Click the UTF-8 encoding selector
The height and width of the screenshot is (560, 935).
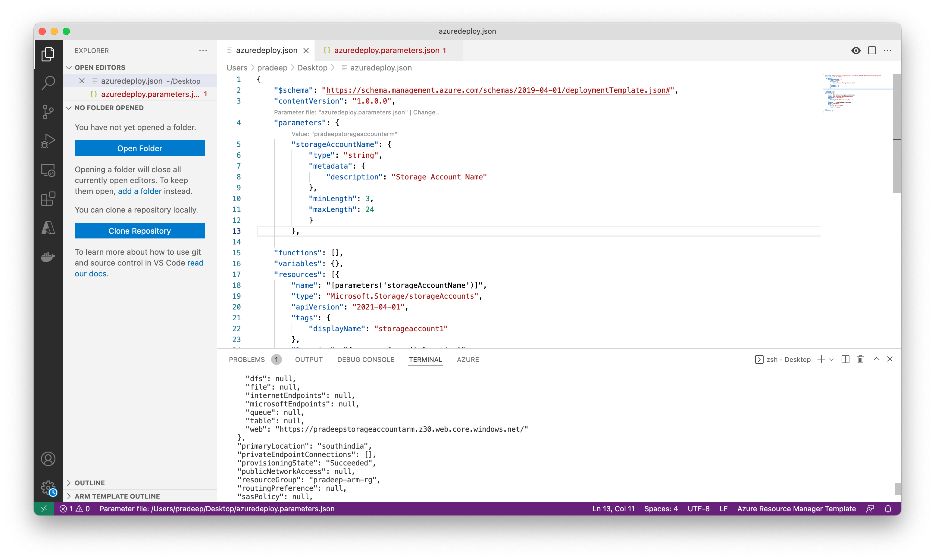pyautogui.click(x=698, y=509)
